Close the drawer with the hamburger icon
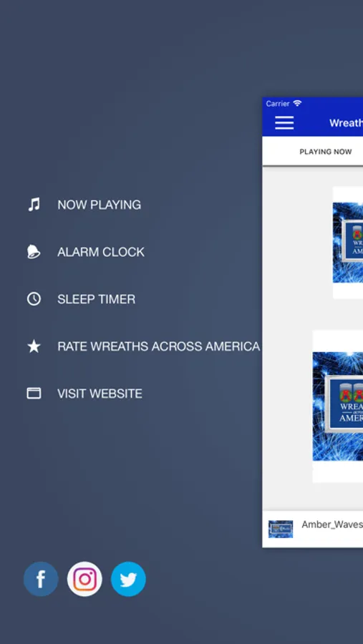 284,123
